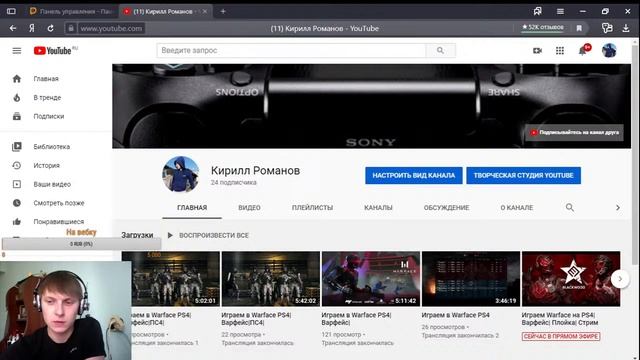640x360 pixels.
Task: Reload the page
Action: 51,28
